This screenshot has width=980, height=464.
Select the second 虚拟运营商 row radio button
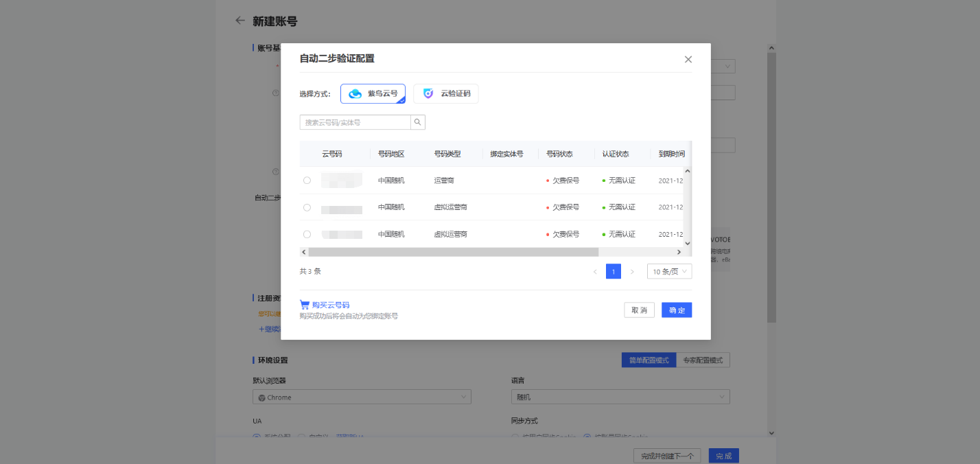pyautogui.click(x=307, y=207)
